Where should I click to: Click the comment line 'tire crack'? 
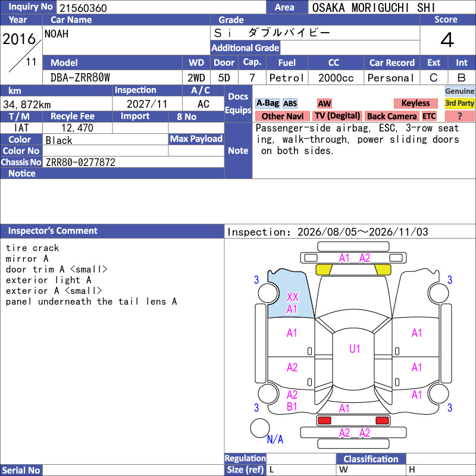[x=32, y=248]
